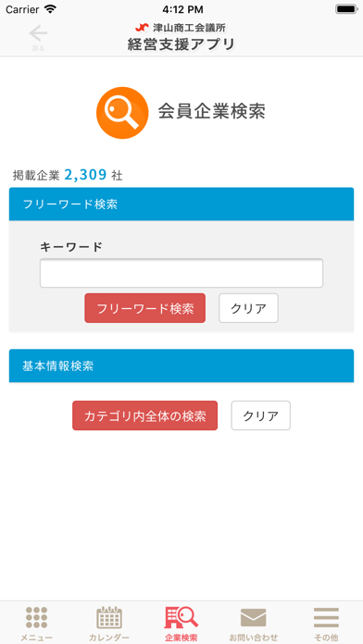
Task: Tap the 会員企業検索 heading text
Action: point(212,111)
